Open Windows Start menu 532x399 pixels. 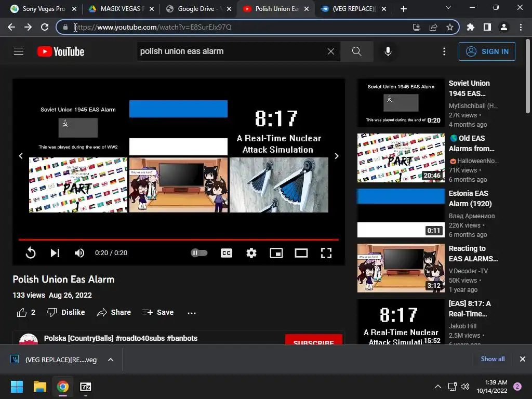[x=17, y=387]
